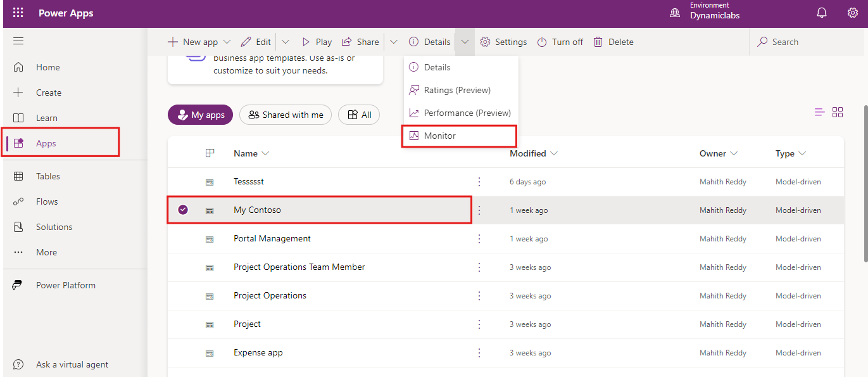This screenshot has width=868, height=377.
Task: Open the settings gear in header
Action: pos(853,13)
